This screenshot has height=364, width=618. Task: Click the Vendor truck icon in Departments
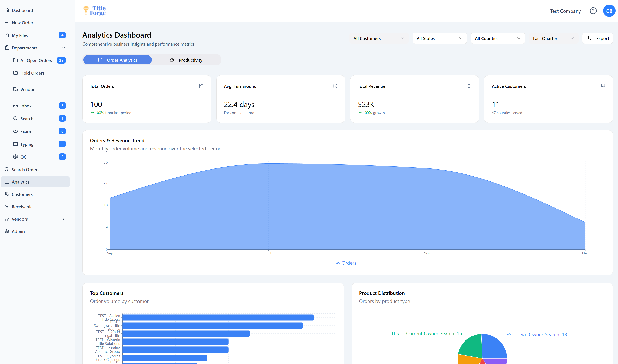pyautogui.click(x=15, y=89)
